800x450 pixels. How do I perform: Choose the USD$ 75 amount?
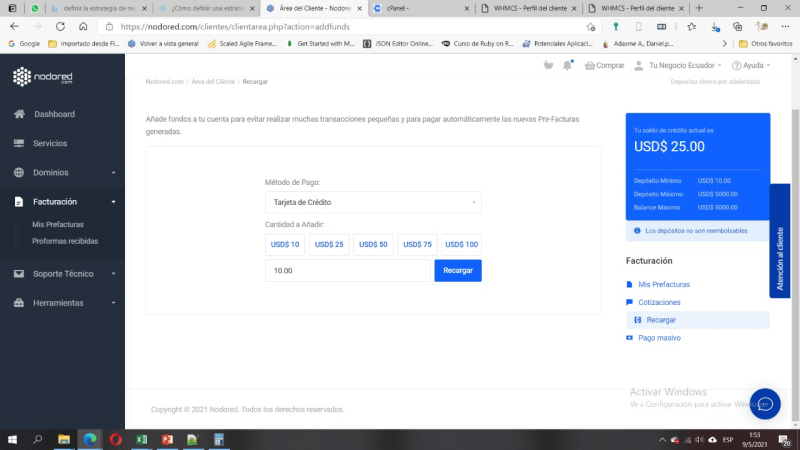[417, 244]
